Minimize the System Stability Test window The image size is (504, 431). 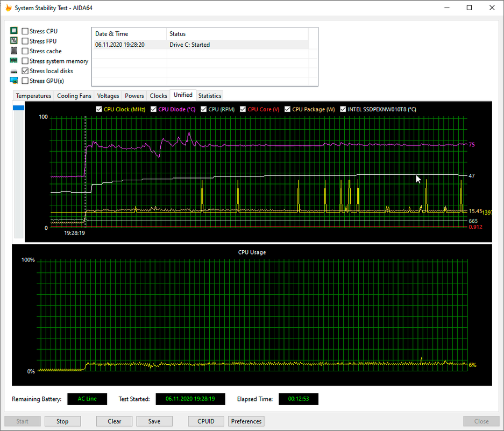click(447, 8)
